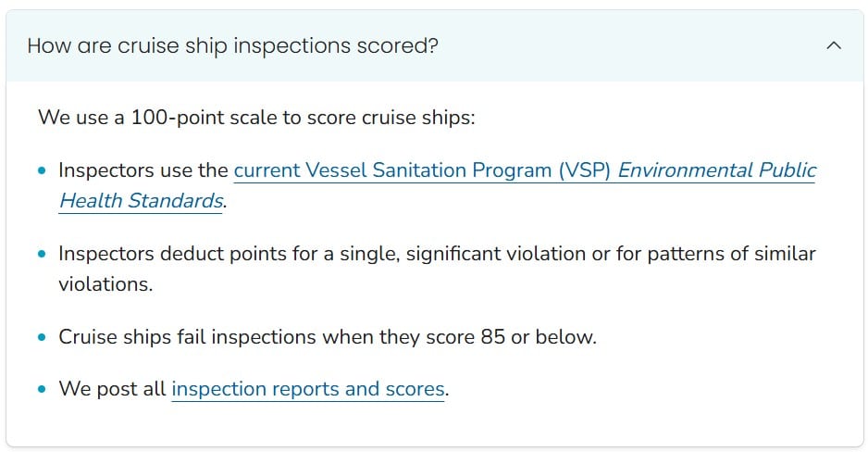This screenshot has height=452, width=868.
Task: Open the 'current Vessel Sanitation Program (VSP)' link
Action: [422, 170]
